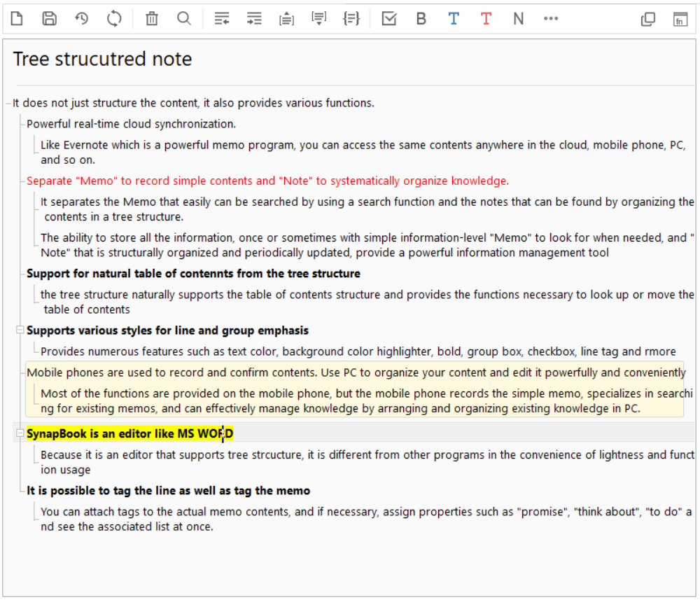Viewport: 700px width, 600px height.
Task: Click the 'Most of the functions are provided' line
Action: [366, 401]
